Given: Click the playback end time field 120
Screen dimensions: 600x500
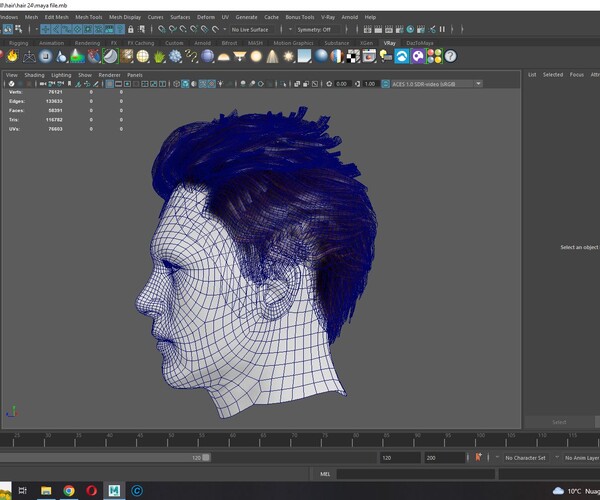Looking at the screenshot, I should (x=400, y=458).
